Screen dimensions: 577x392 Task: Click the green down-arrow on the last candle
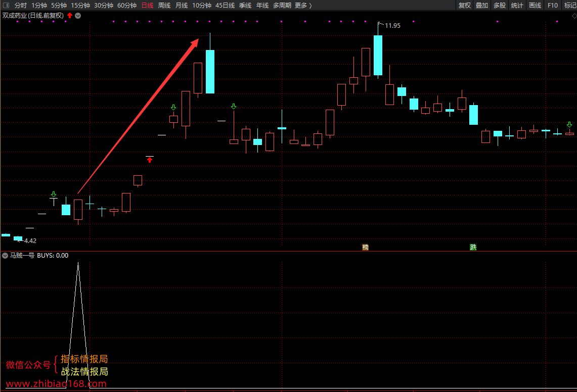click(x=569, y=125)
